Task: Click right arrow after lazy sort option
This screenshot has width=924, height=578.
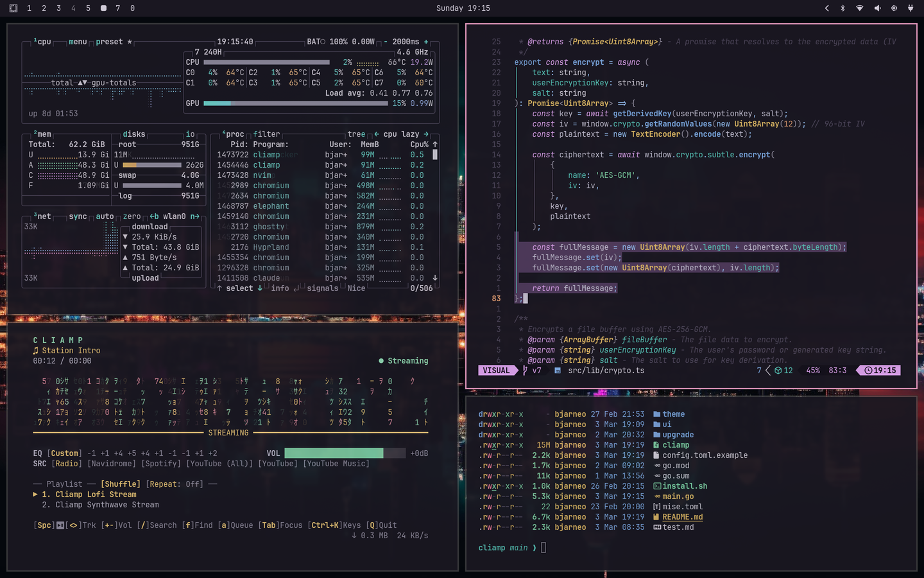Action: pos(425,134)
